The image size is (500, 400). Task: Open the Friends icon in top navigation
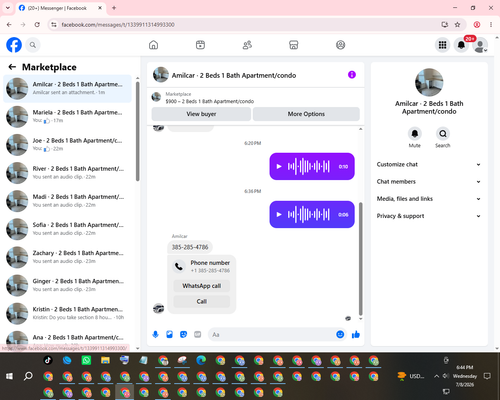click(x=247, y=45)
